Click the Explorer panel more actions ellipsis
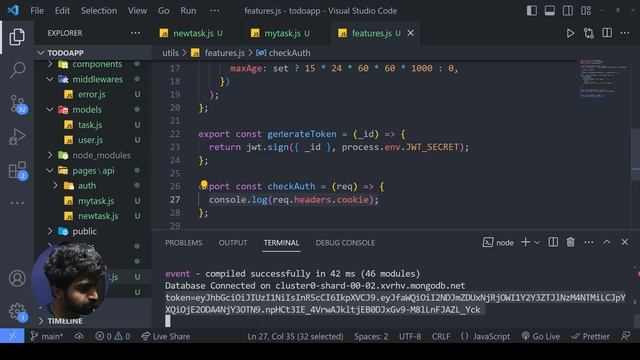Screen dimensions: 640x360 tap(135, 33)
